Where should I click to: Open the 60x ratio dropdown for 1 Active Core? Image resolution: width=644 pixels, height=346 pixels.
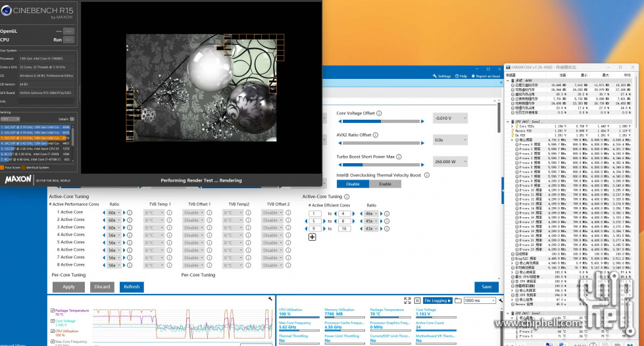point(114,213)
